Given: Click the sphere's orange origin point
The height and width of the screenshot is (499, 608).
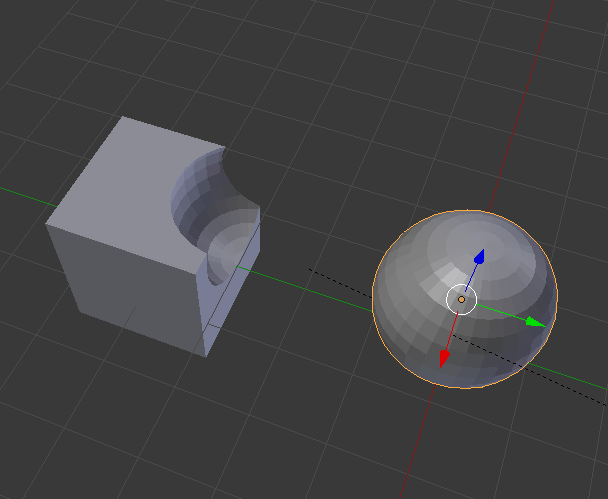Looking at the screenshot, I should 461,299.
